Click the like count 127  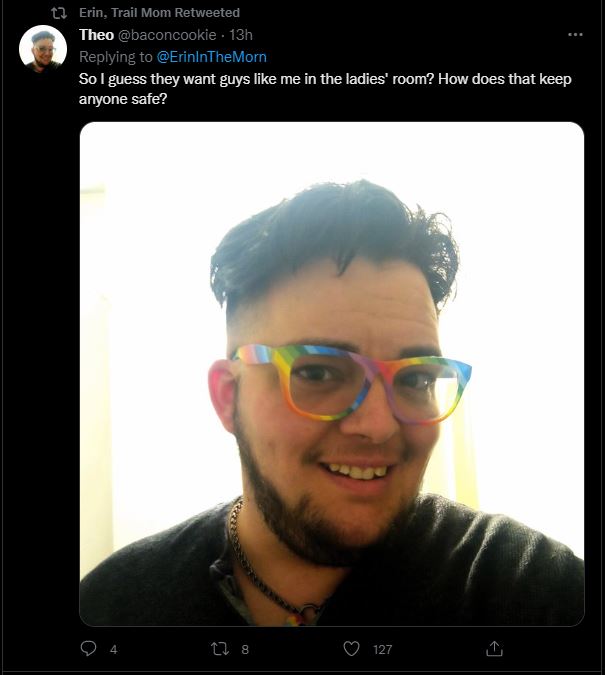pyautogui.click(x=382, y=649)
